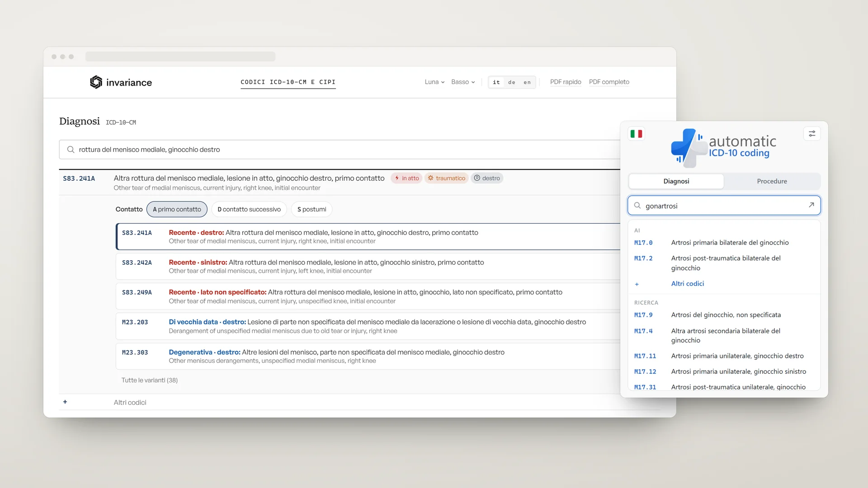Select 'D contatto successivo' option
This screenshot has height=488, width=868.
pyautogui.click(x=249, y=209)
